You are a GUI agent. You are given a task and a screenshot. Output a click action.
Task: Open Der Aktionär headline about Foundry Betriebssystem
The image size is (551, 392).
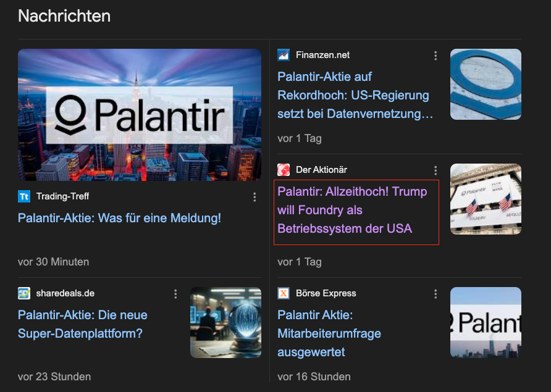tap(352, 210)
